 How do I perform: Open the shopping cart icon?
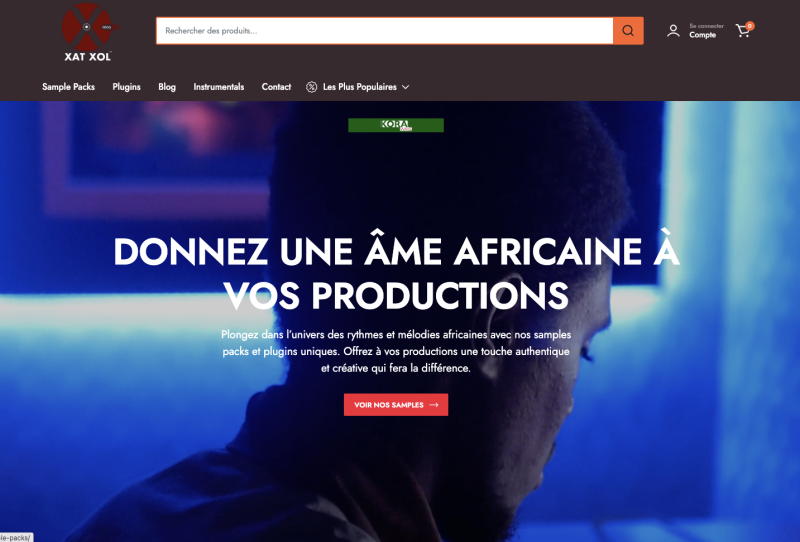[743, 31]
